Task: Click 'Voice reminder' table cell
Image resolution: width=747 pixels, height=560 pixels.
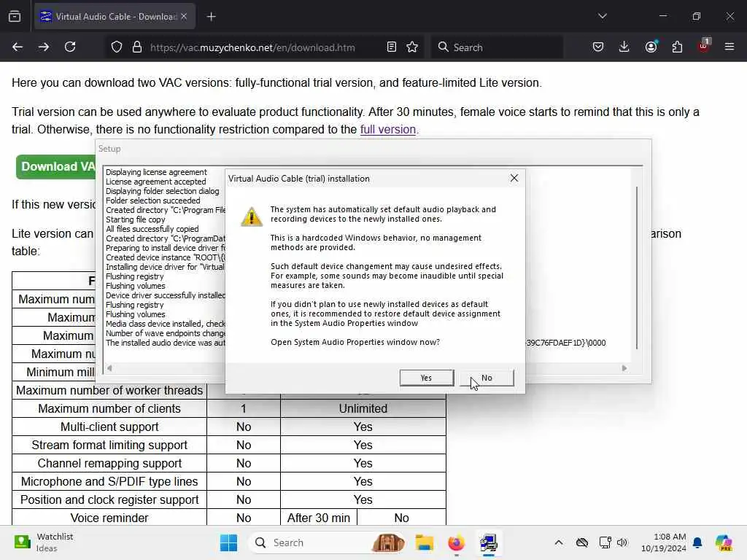Action: 109,518
